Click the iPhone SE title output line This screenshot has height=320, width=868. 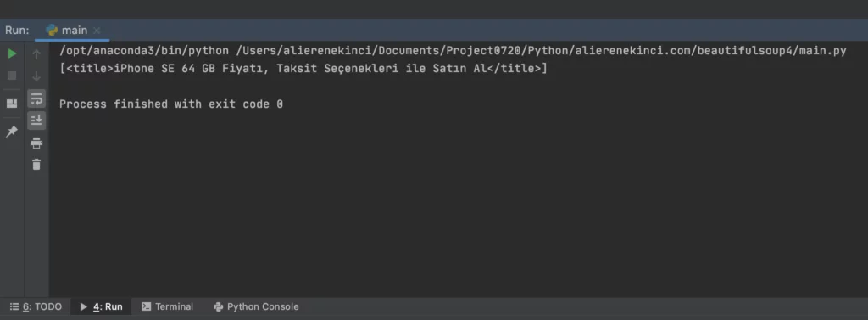pyautogui.click(x=303, y=70)
